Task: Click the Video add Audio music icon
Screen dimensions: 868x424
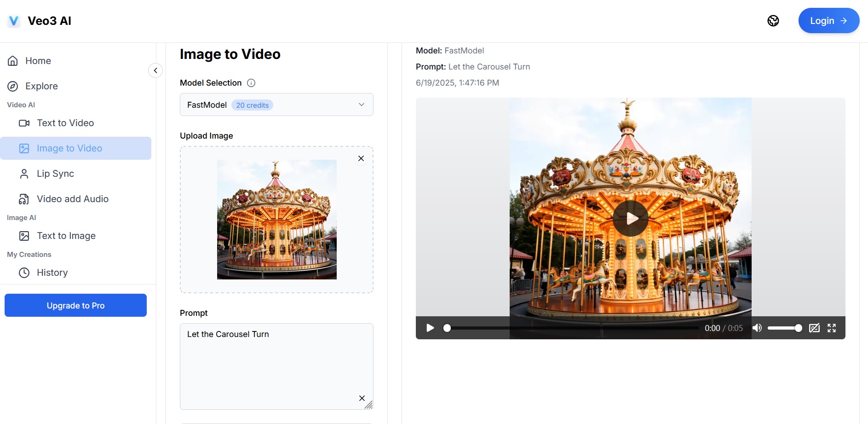Action: pyautogui.click(x=24, y=199)
